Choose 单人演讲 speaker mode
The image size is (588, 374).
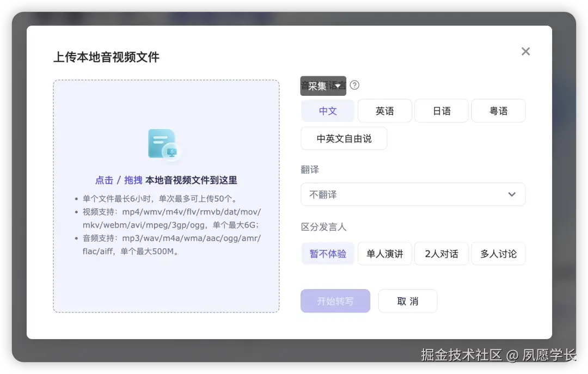[x=384, y=253]
